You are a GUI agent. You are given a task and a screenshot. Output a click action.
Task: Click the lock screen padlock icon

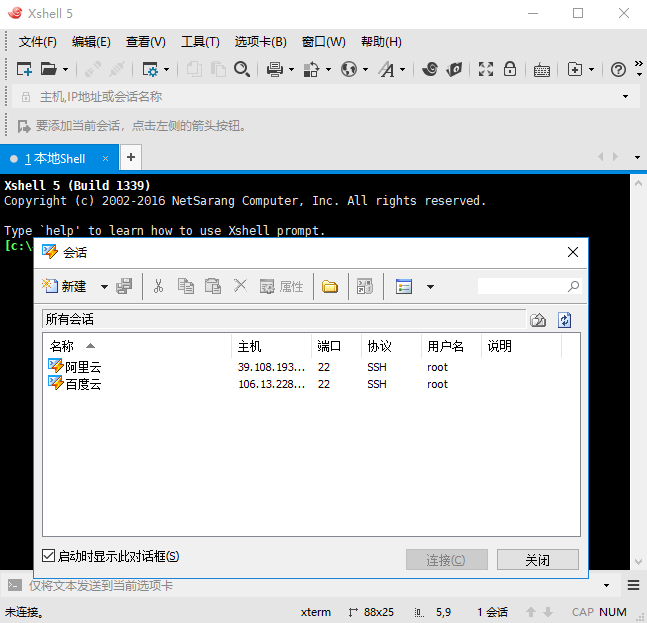coord(510,69)
